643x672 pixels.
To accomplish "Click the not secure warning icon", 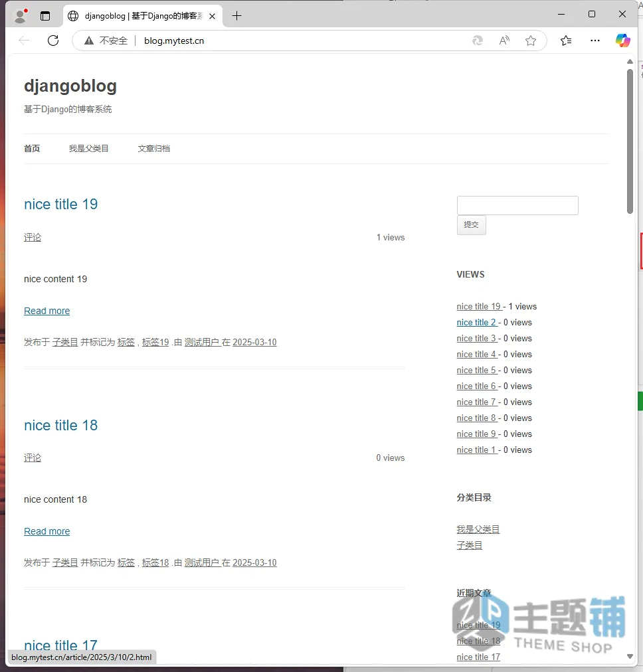I will 89,41.
